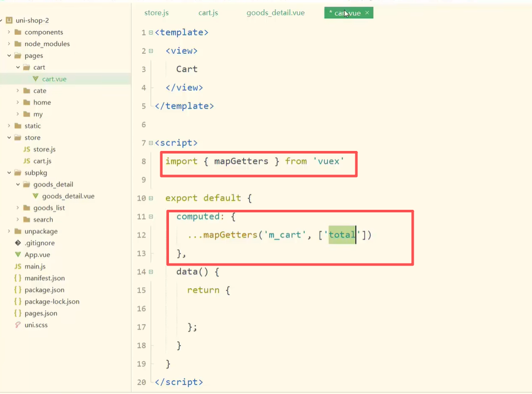Open manifest.json from the project tree
The height and width of the screenshot is (394, 532).
click(45, 278)
